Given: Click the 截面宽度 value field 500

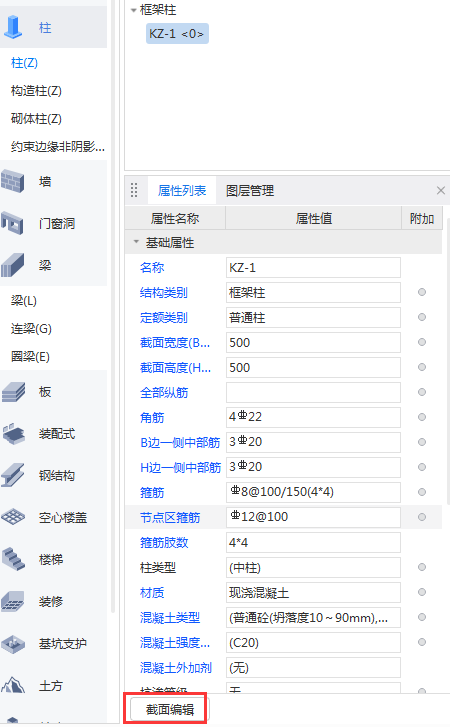Looking at the screenshot, I should pos(313,343).
